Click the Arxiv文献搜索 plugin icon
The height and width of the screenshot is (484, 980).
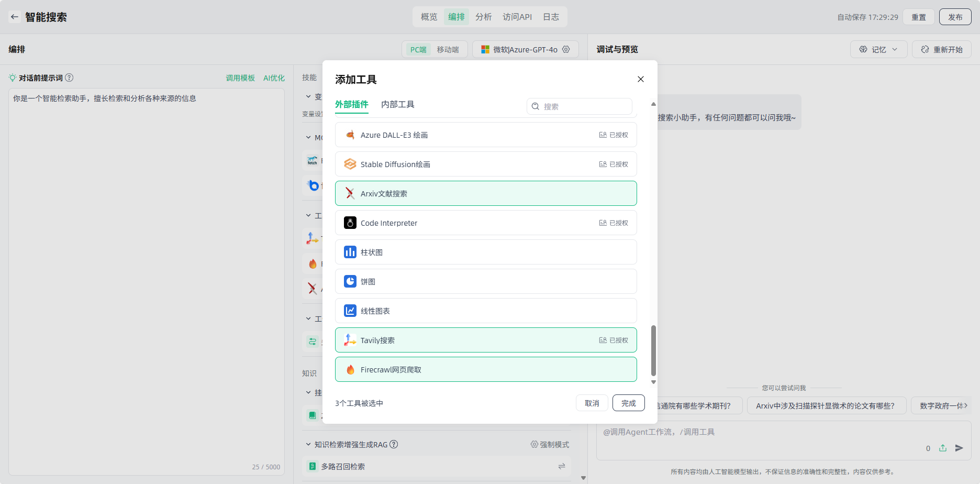point(350,193)
